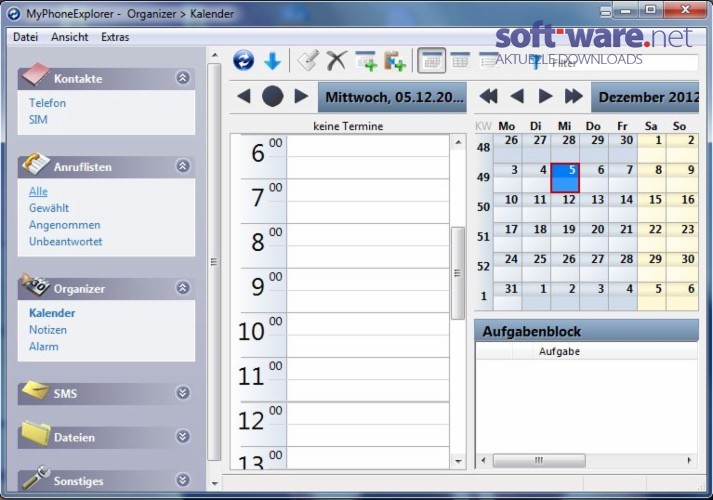This screenshot has width=713, height=500.
Task: Click the Dezember 2012 month header
Action: [645, 97]
